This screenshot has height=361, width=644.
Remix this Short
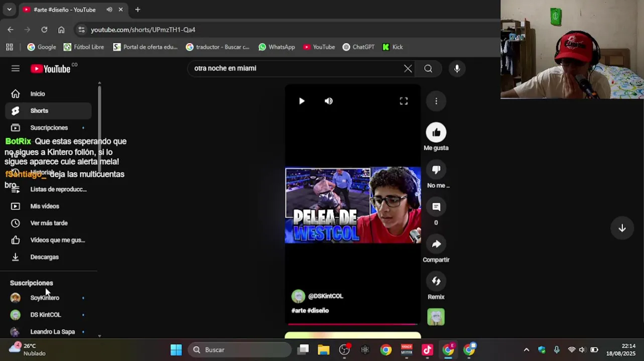[x=436, y=281]
